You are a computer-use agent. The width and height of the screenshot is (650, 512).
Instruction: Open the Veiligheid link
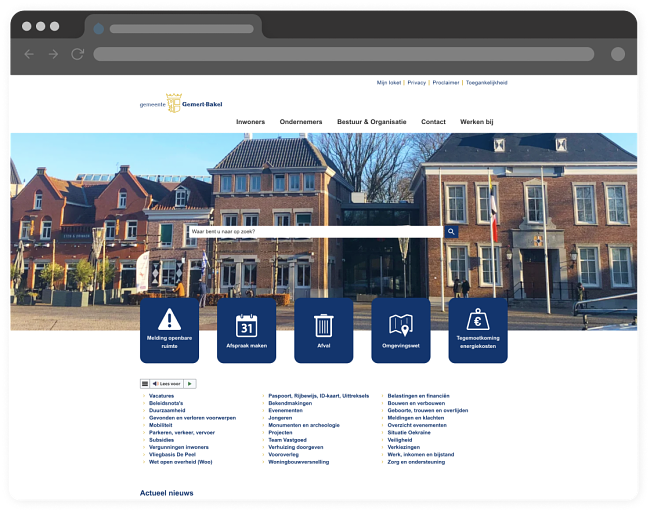point(400,440)
